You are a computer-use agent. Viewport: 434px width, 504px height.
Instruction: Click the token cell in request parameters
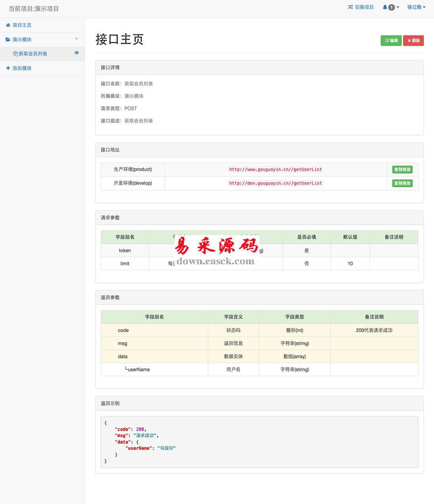coord(125,250)
